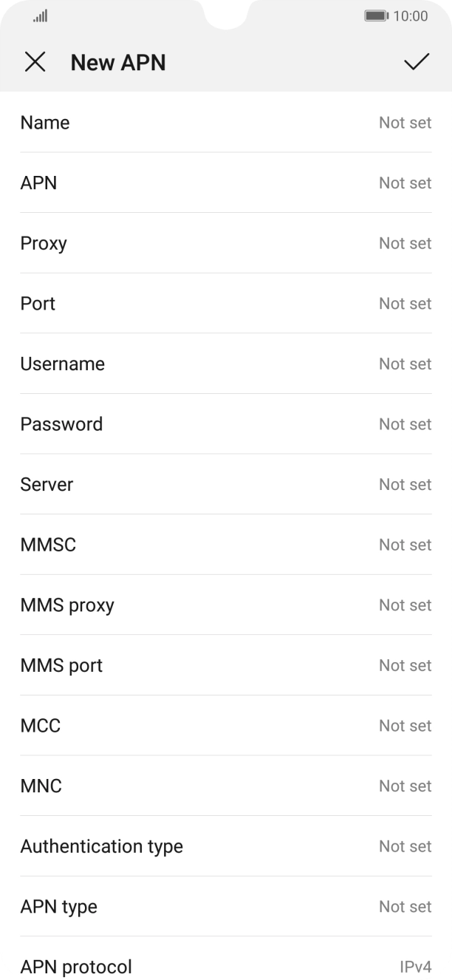Choose an Authentication type option

226,846
